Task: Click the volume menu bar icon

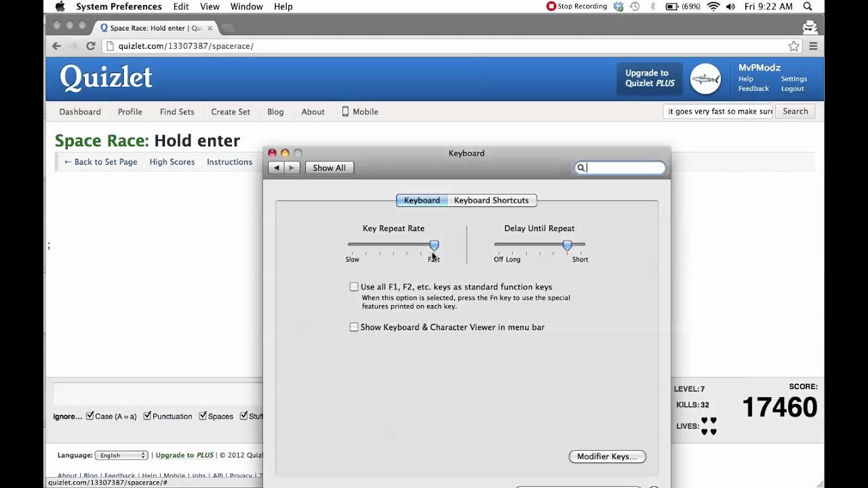Action: click(731, 7)
